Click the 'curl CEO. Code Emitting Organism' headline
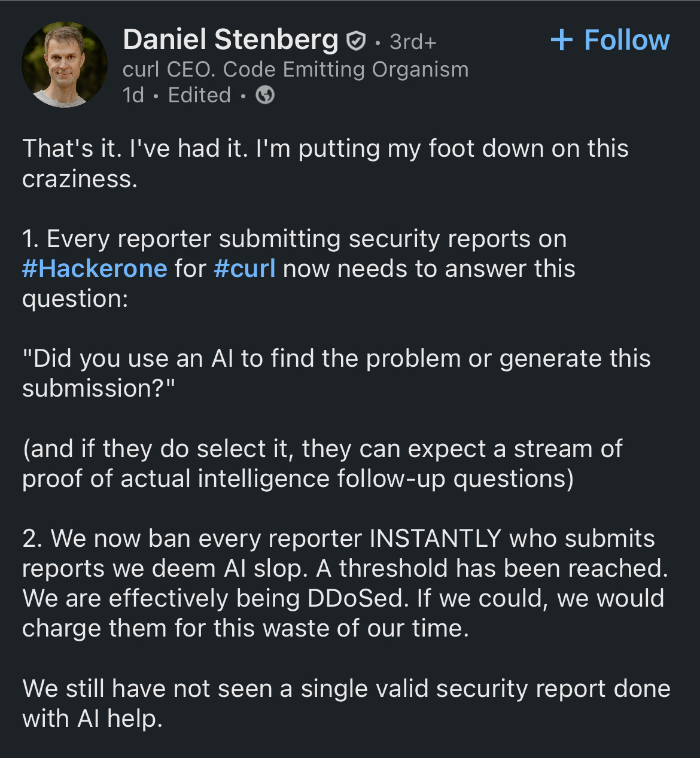 (296, 69)
